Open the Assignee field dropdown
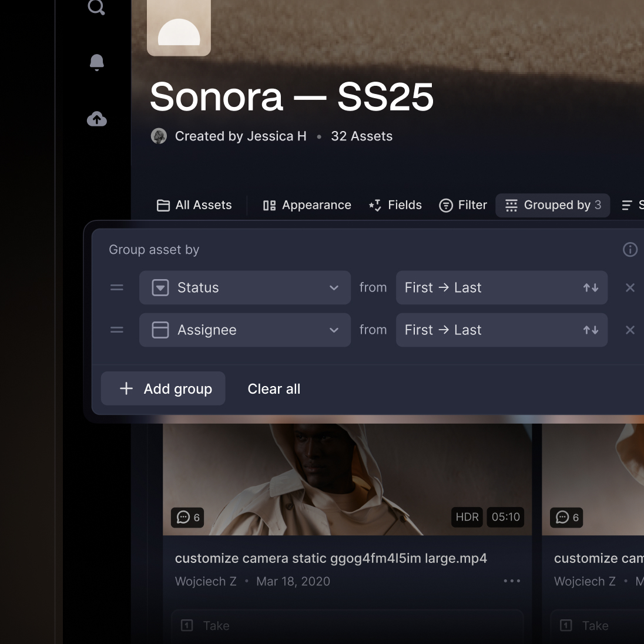Screen dimensions: 644x644 click(x=245, y=330)
